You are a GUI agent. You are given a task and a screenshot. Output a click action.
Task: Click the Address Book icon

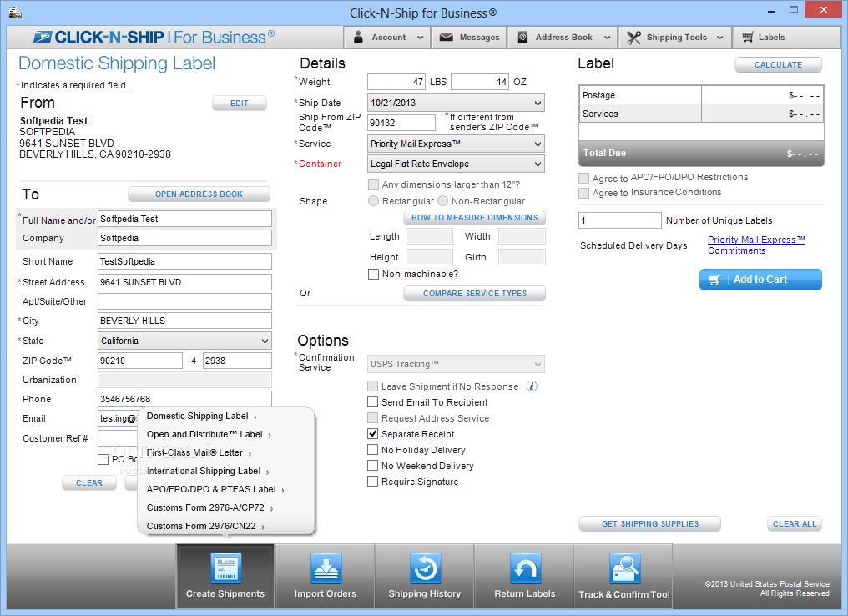coord(522,37)
